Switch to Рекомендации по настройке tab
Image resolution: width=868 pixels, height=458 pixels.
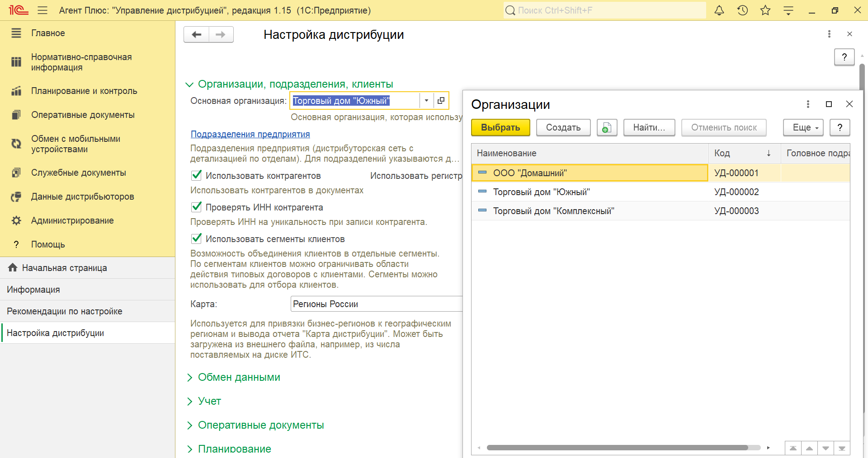[87, 311]
